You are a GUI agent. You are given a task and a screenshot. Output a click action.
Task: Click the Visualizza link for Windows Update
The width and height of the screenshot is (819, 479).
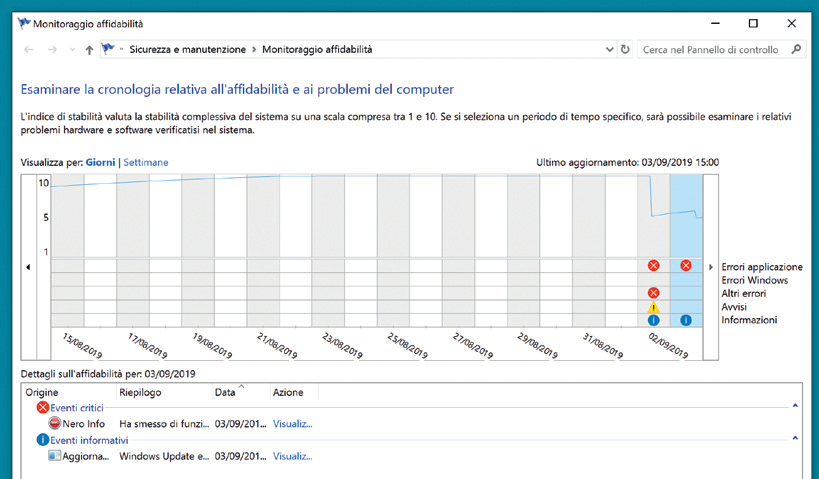pyautogui.click(x=292, y=457)
